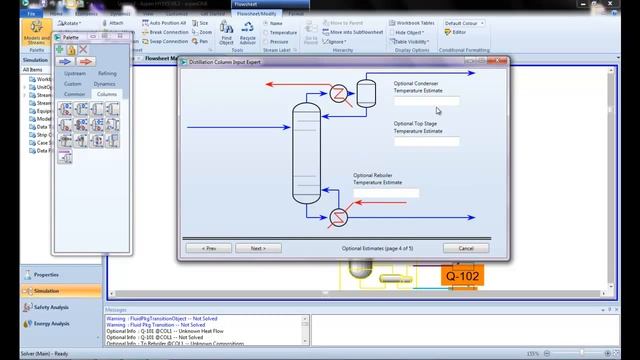Click Auto Position All
640x360 pixels.
tap(164, 23)
